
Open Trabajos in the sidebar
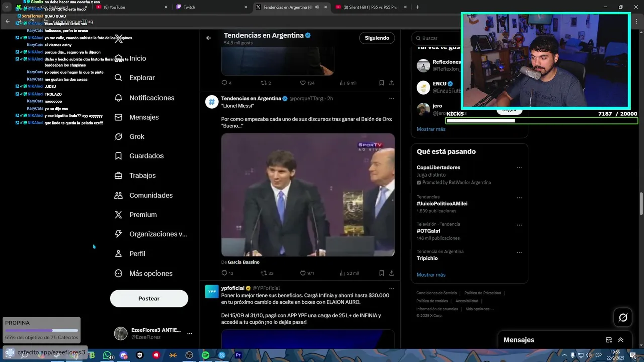135,176
